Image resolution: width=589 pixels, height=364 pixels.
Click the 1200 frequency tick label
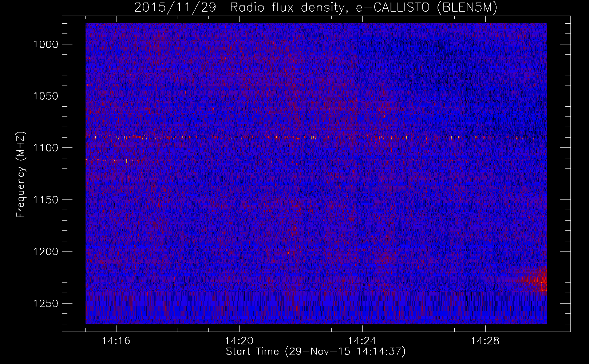[46, 252]
